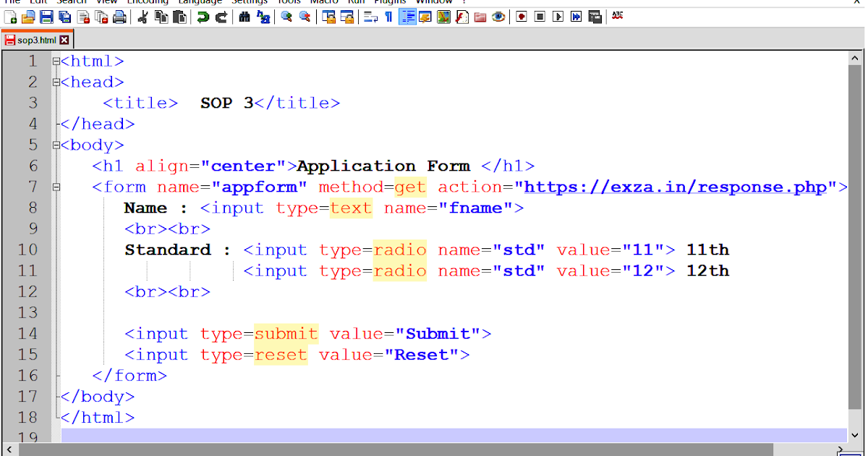Open the Encoding menu
The width and height of the screenshot is (868, 456).
[x=147, y=2]
